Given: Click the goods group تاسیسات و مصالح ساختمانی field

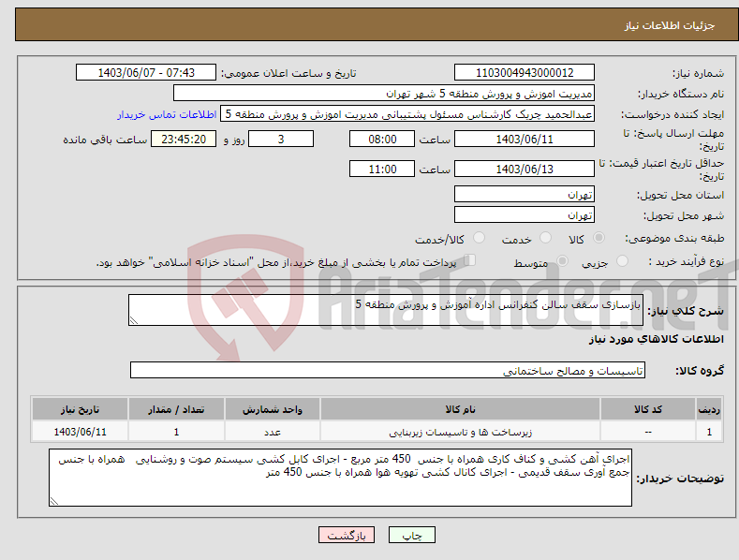Looking at the screenshot, I should (x=388, y=371).
